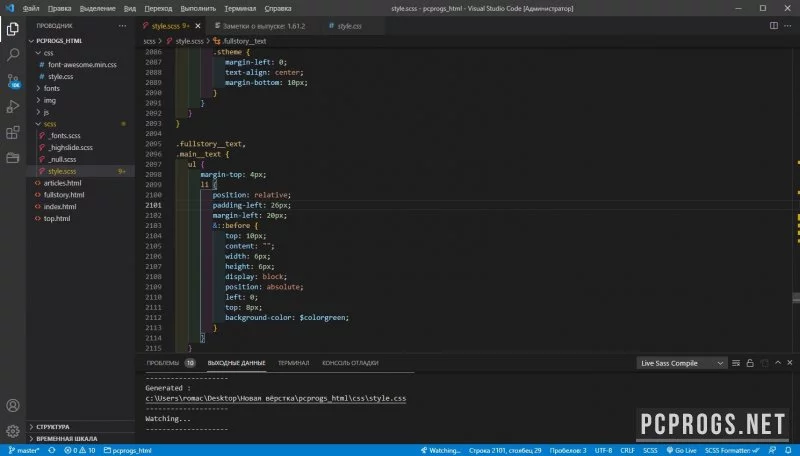Open the Search view in activity bar

coord(13,55)
